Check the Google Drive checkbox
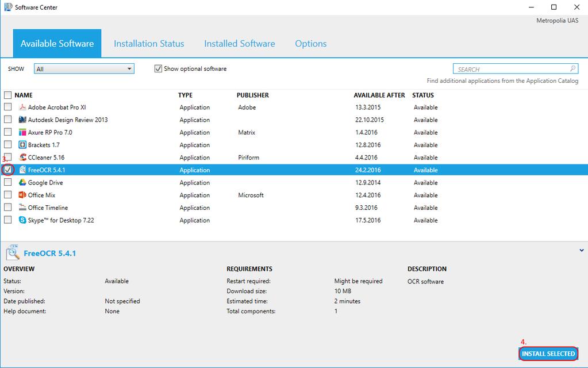The height and width of the screenshot is (368, 588). click(x=7, y=182)
